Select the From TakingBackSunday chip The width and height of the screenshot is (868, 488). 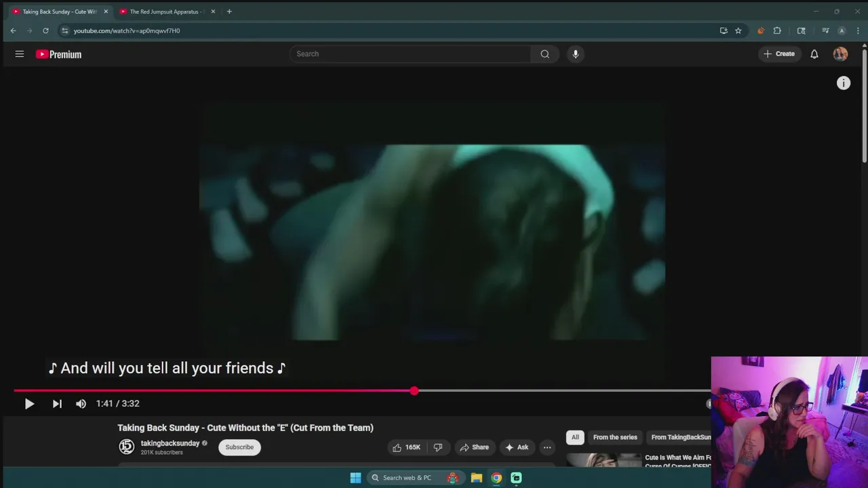click(x=679, y=437)
